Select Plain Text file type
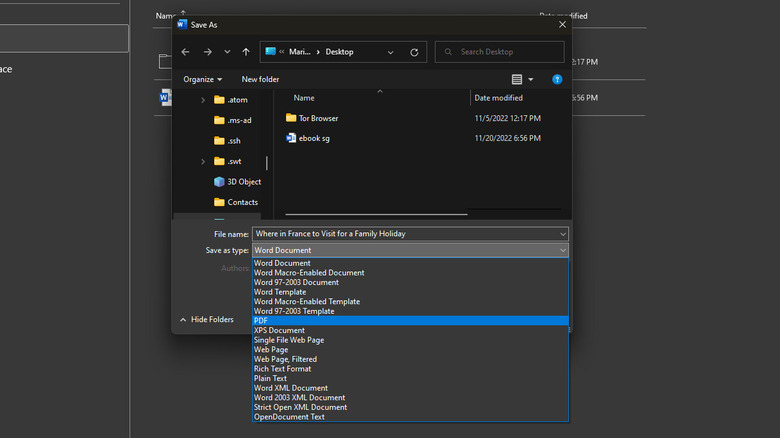780x438 pixels. (x=270, y=378)
